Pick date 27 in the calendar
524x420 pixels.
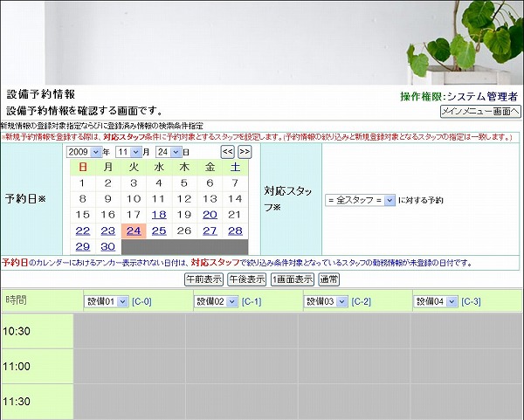(x=210, y=231)
